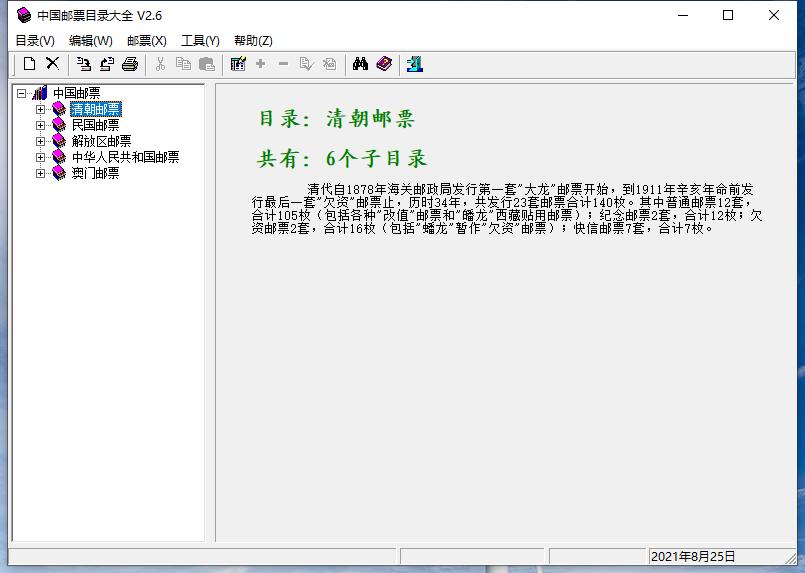The image size is (805, 573).
Task: Click the Exit door toolbar icon
Action: click(415, 64)
